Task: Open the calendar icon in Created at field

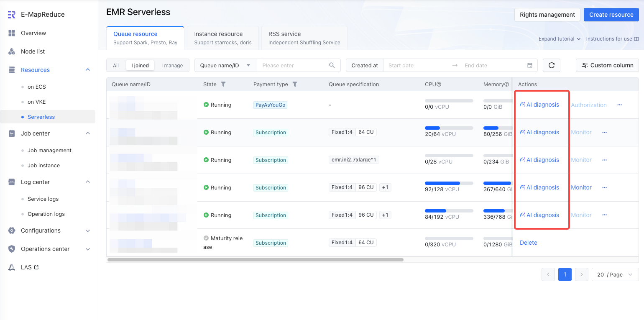Action: [529, 65]
